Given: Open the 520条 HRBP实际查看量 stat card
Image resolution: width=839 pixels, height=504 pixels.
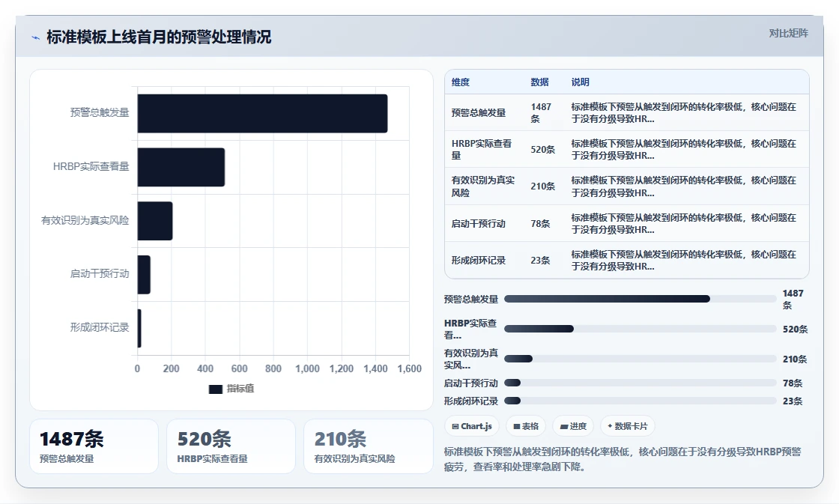Looking at the screenshot, I should click(x=231, y=446).
